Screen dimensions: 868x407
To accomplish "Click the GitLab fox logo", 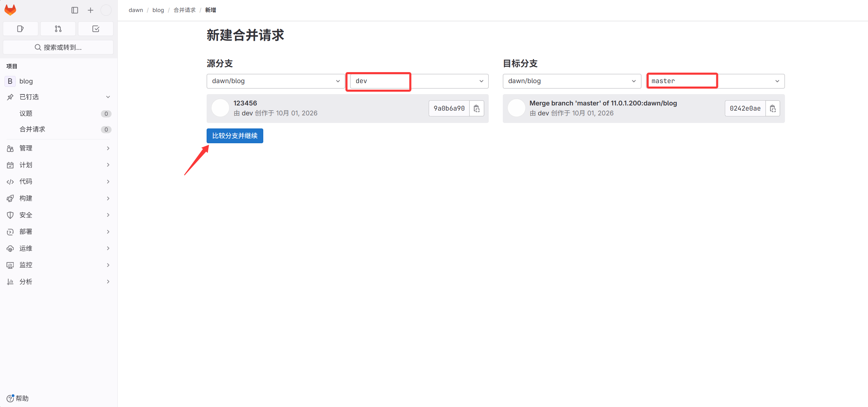I will coord(10,10).
